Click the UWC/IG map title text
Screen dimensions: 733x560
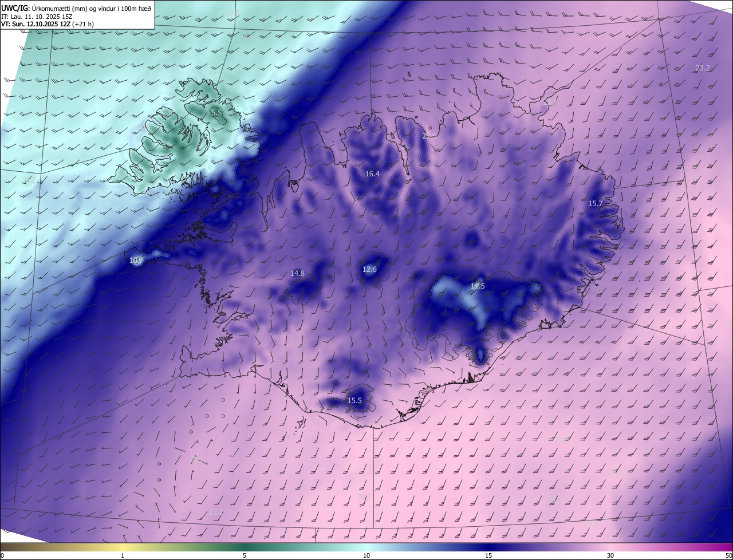77,7
